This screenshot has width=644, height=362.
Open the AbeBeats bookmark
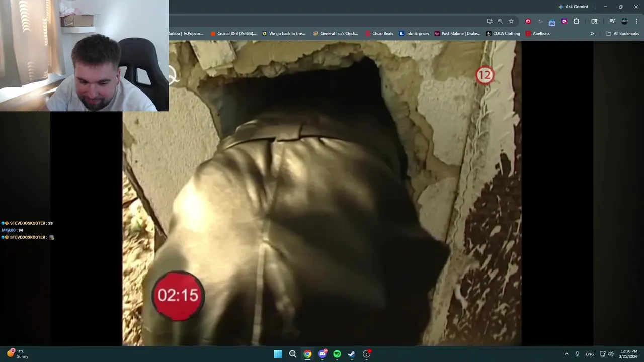tap(538, 34)
